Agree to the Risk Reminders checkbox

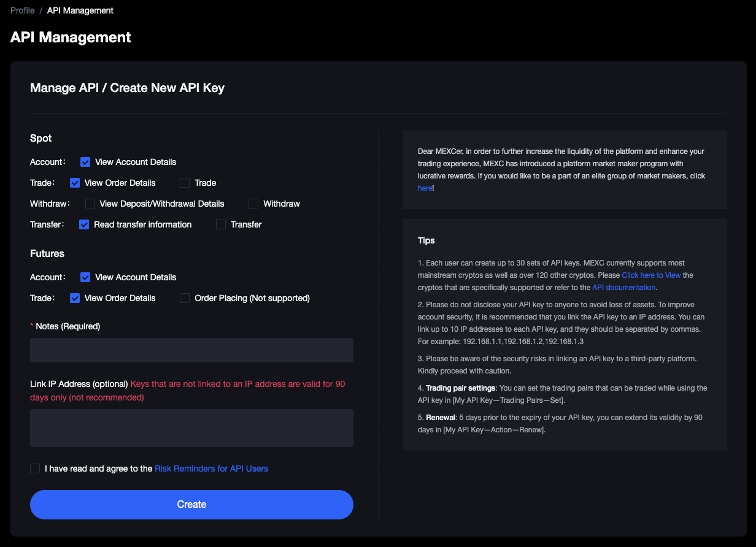tap(35, 469)
